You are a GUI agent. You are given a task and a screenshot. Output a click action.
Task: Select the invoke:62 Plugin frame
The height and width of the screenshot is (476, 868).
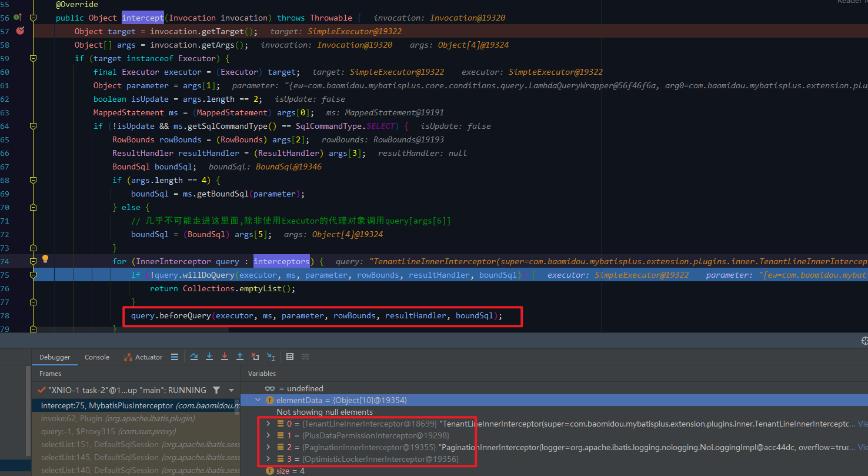point(135,418)
